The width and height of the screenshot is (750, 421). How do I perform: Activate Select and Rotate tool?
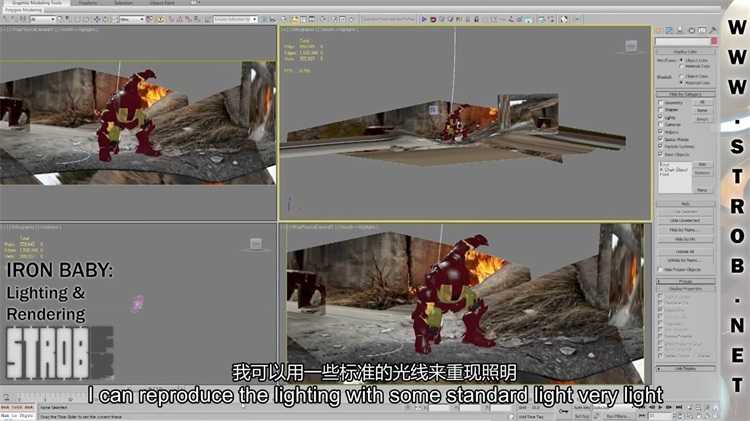pyautogui.click(x=106, y=20)
